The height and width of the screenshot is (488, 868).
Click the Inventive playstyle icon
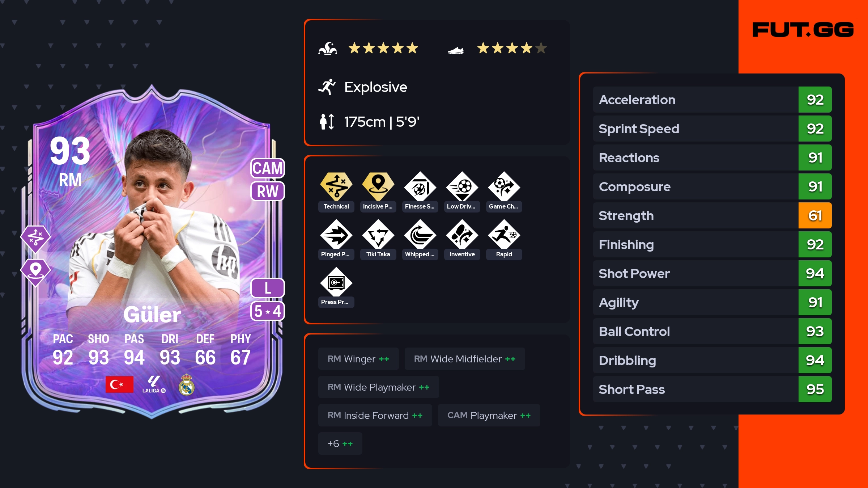pos(462,234)
